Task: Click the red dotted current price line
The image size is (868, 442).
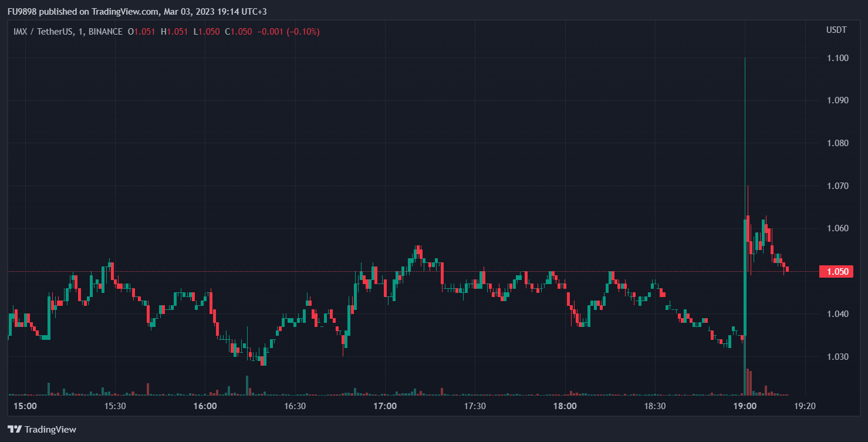Action: coord(411,271)
